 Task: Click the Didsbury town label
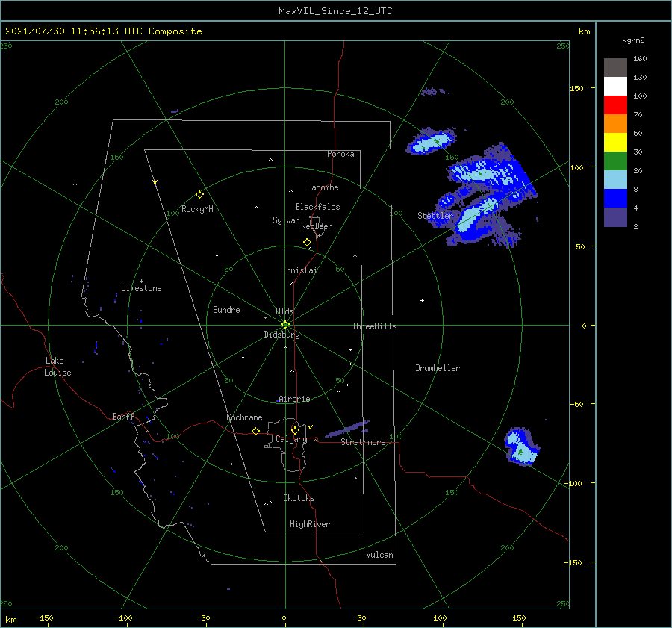(281, 335)
